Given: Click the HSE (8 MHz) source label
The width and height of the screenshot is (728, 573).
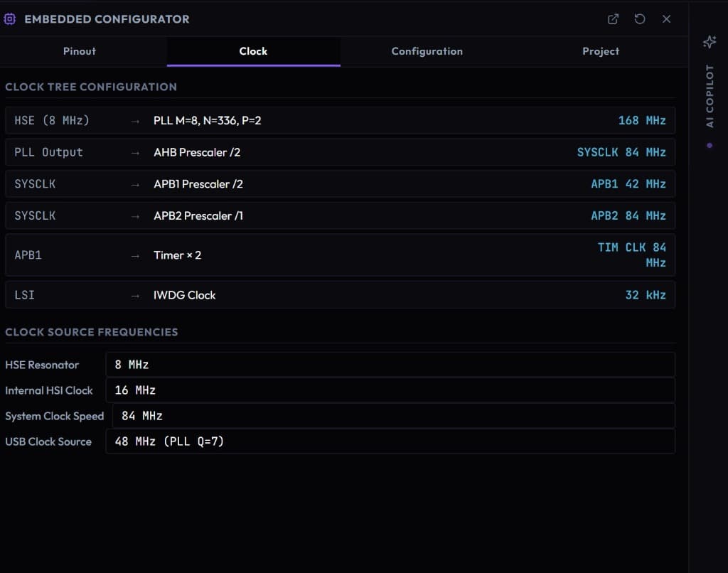Looking at the screenshot, I should 52,121.
